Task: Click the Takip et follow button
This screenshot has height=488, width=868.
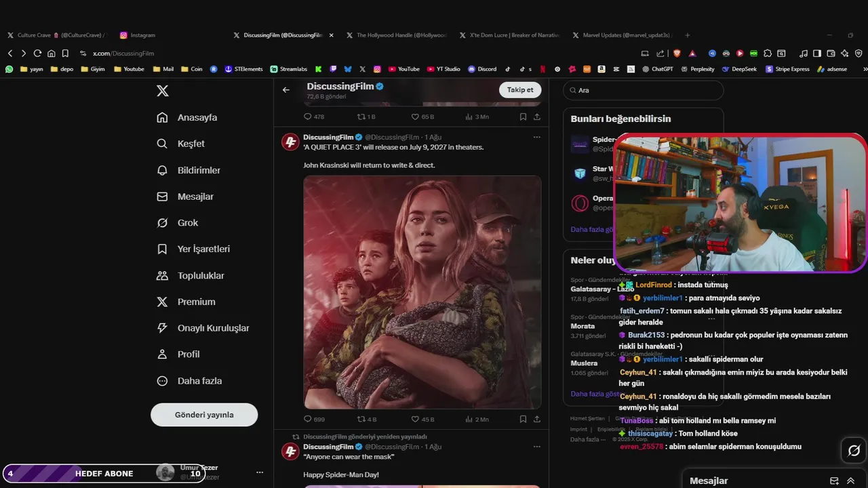Action: click(x=520, y=89)
